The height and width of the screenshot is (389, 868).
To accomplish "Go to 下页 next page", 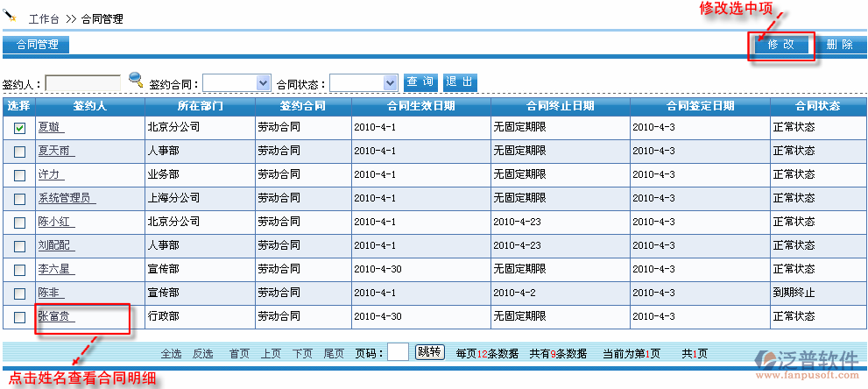I will pyautogui.click(x=302, y=354).
